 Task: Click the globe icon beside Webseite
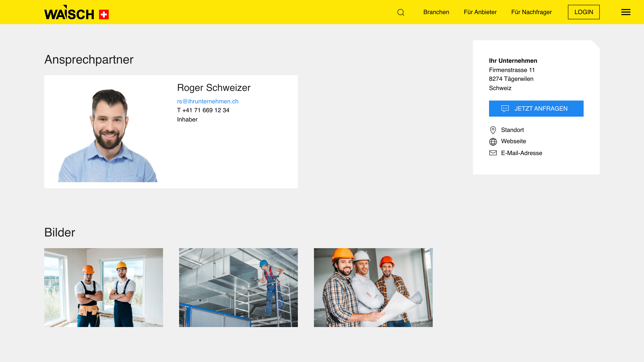[493, 142]
